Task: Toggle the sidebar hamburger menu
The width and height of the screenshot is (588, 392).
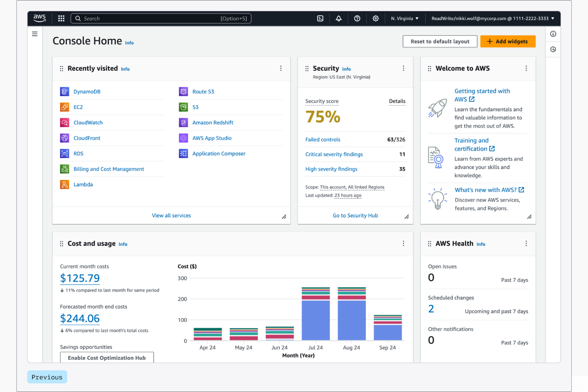Action: 35,34
